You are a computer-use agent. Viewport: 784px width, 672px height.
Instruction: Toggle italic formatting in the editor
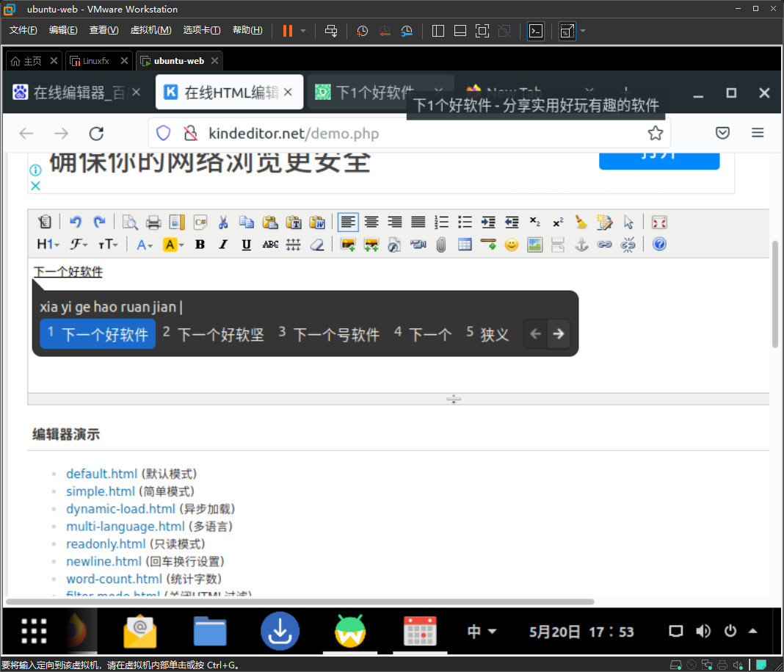tap(223, 245)
